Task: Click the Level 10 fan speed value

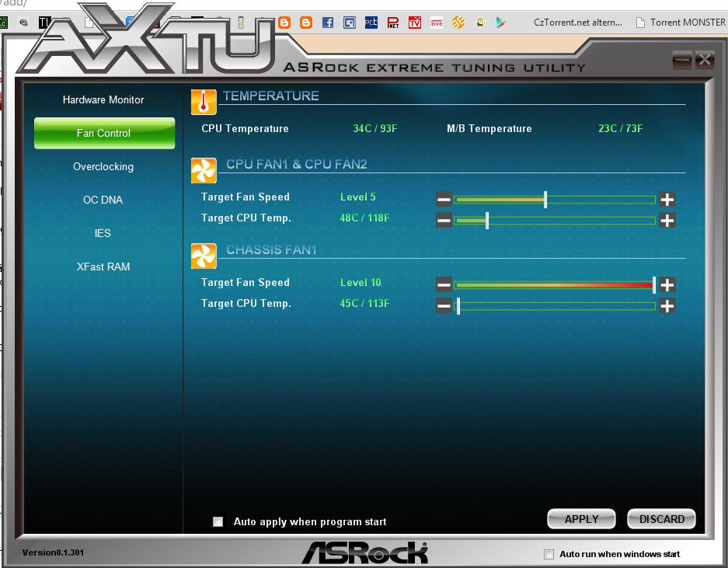Action: pyautogui.click(x=361, y=282)
